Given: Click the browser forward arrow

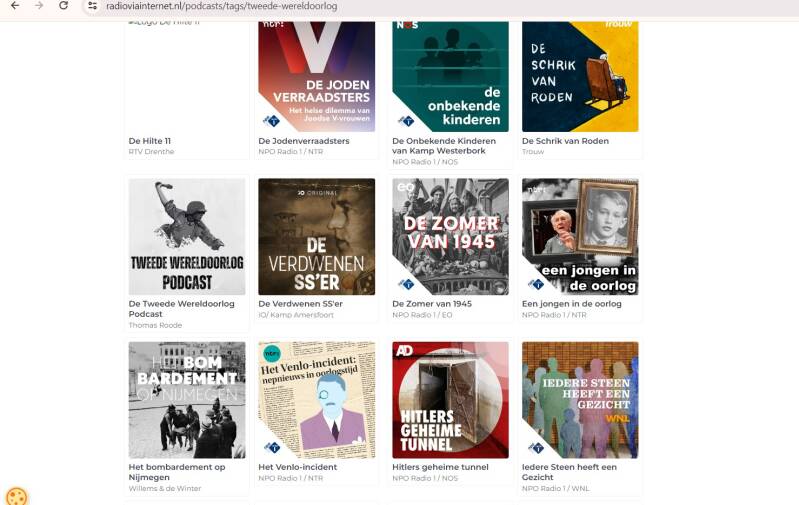Looking at the screenshot, I should (x=39, y=6).
